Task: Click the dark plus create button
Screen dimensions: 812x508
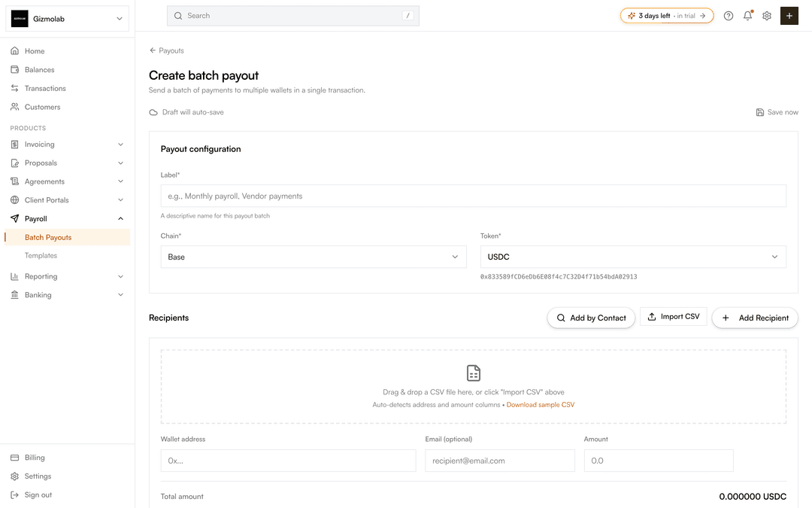Action: point(789,16)
